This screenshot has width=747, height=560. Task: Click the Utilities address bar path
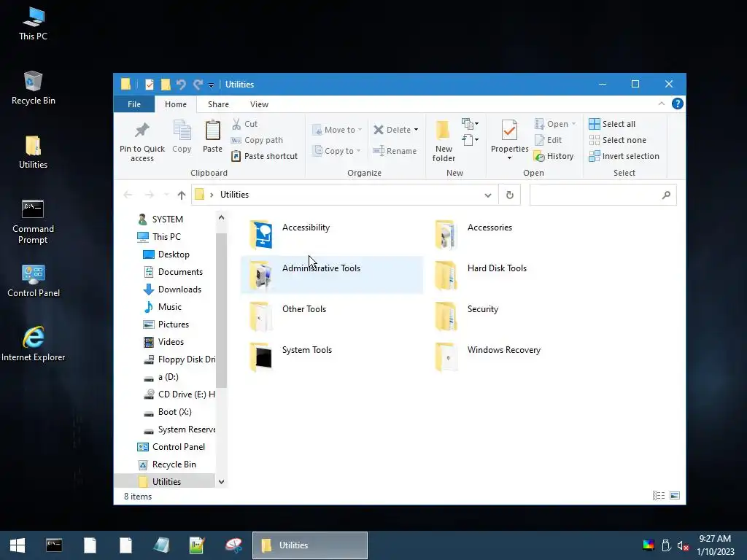coord(234,195)
